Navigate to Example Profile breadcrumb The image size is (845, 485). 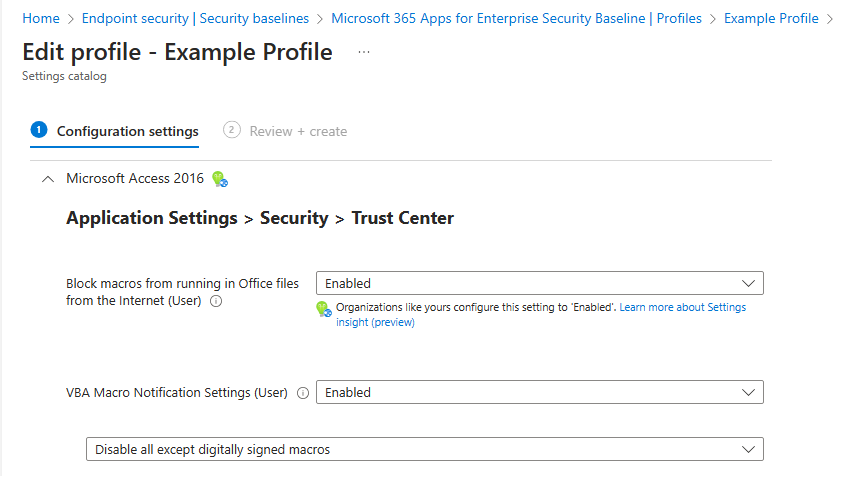[x=771, y=18]
